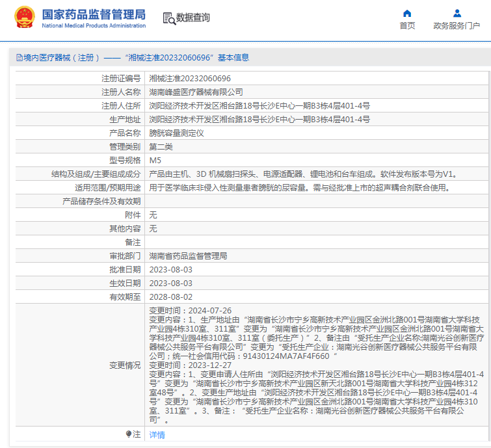Click product name 膀胱容量测定仪
491x448 pixels.
[176, 133]
